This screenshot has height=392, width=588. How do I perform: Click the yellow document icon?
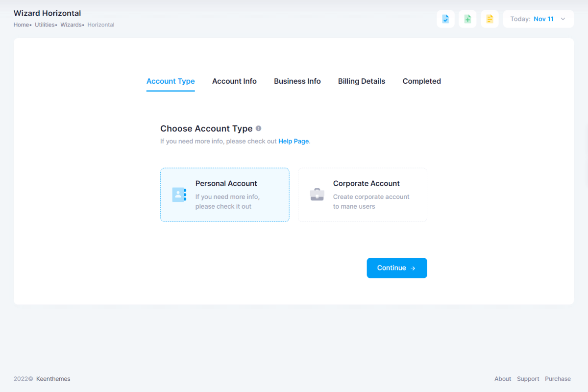point(490,19)
